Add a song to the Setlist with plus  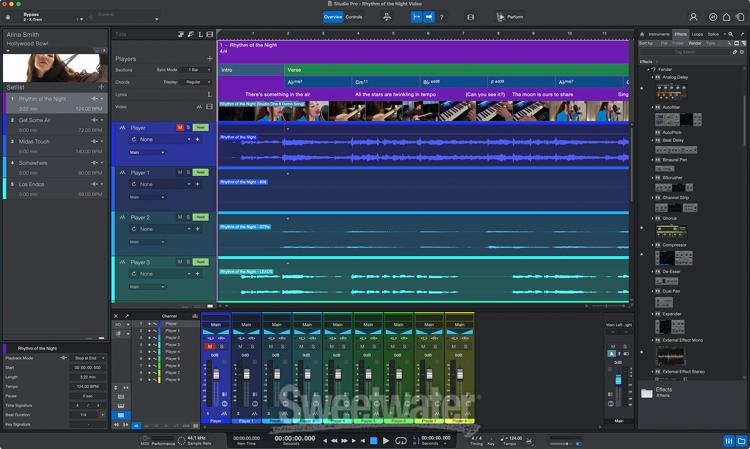[x=101, y=87]
